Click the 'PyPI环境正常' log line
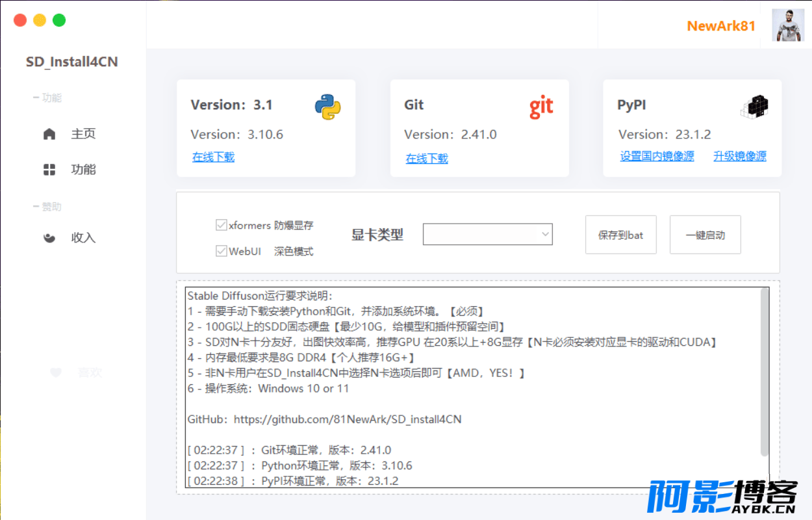This screenshot has height=520, width=812. coord(293,481)
